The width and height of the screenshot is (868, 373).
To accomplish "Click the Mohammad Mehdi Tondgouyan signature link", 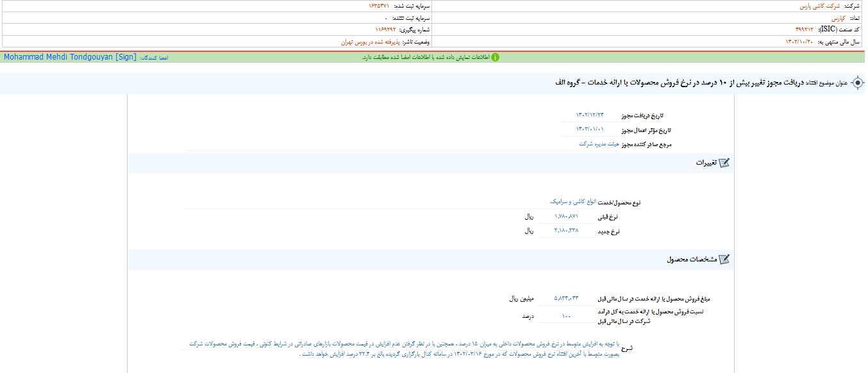I will click(67, 56).
